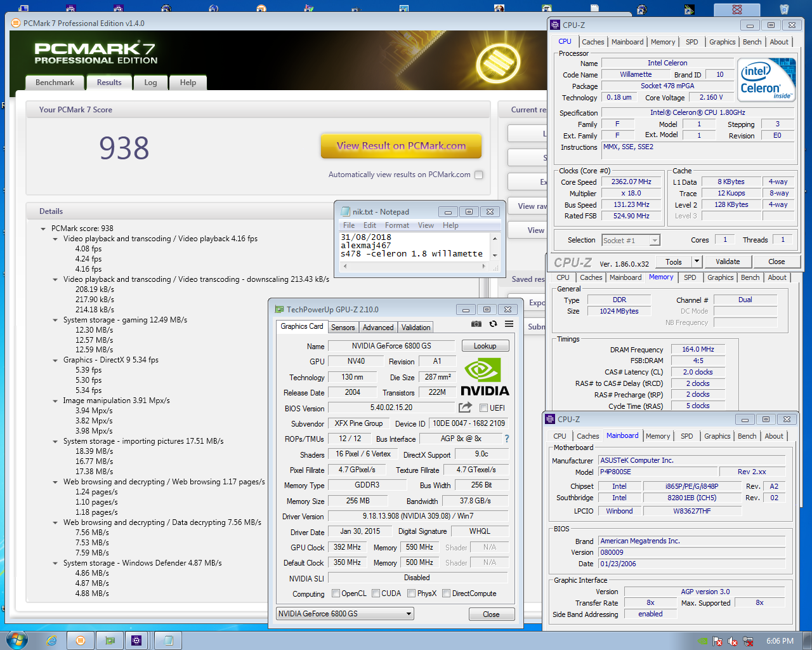Image resolution: width=812 pixels, height=650 pixels.
Task: Open Bench tab in bottom CPU-Z Mainboard window
Action: [x=747, y=436]
